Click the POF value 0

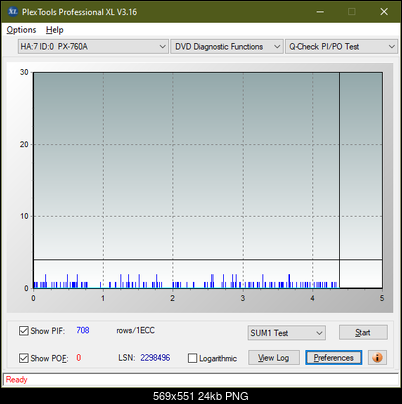[79, 358]
